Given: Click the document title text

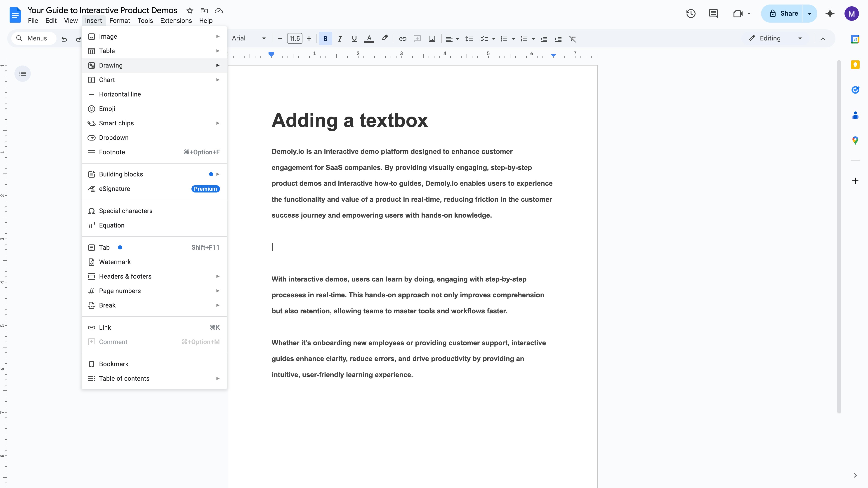Looking at the screenshot, I should [x=102, y=10].
